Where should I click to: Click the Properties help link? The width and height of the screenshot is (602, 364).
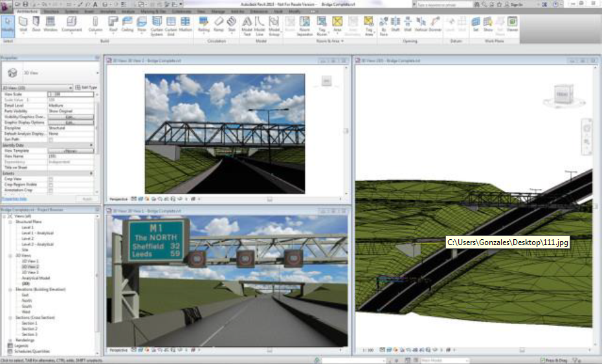[14, 199]
